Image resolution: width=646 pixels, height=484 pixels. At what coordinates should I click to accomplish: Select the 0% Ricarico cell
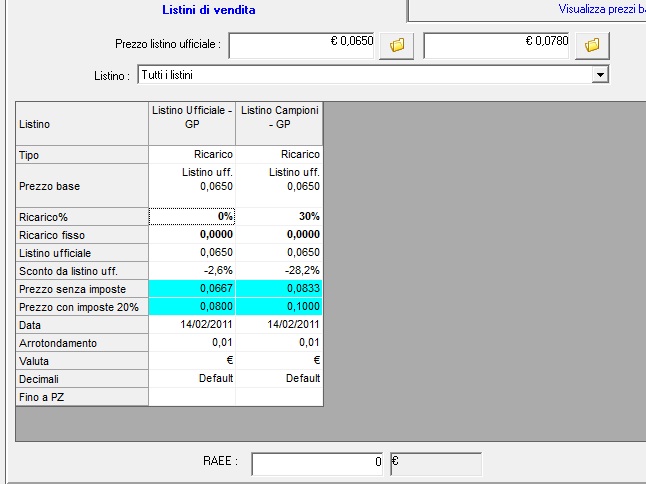point(192,216)
